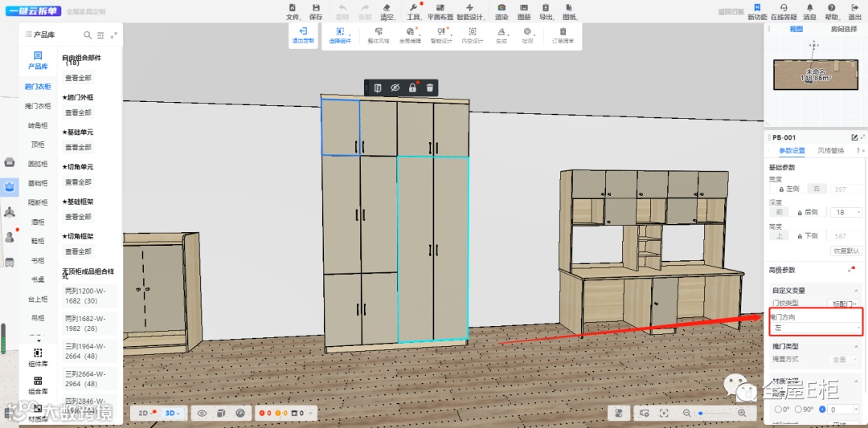Toggle height side to 上

tap(778, 236)
